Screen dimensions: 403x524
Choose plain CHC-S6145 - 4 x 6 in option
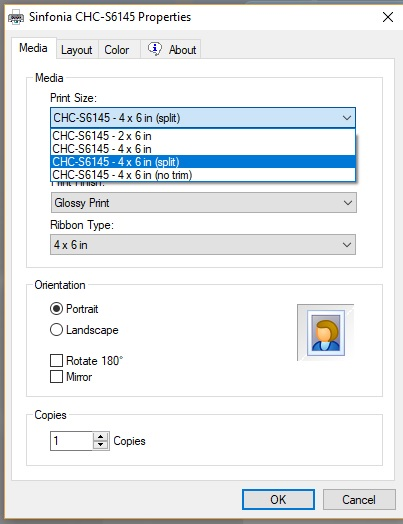point(203,149)
